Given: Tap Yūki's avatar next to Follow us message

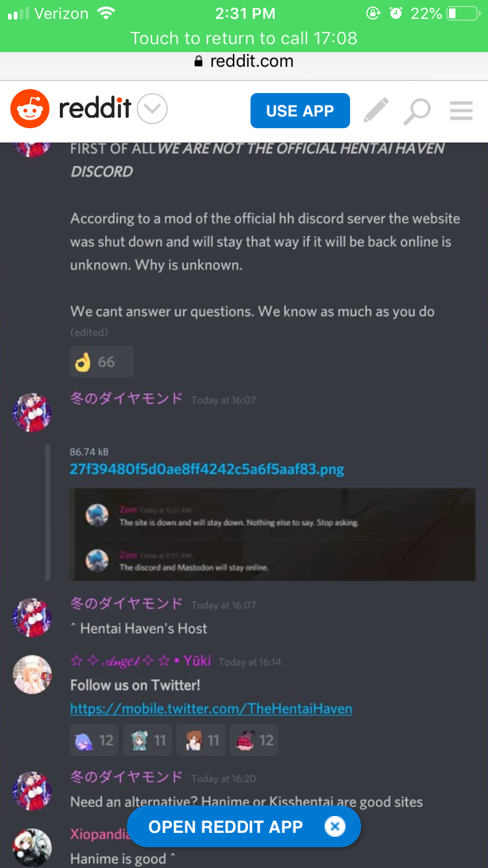Looking at the screenshot, I should (32, 675).
